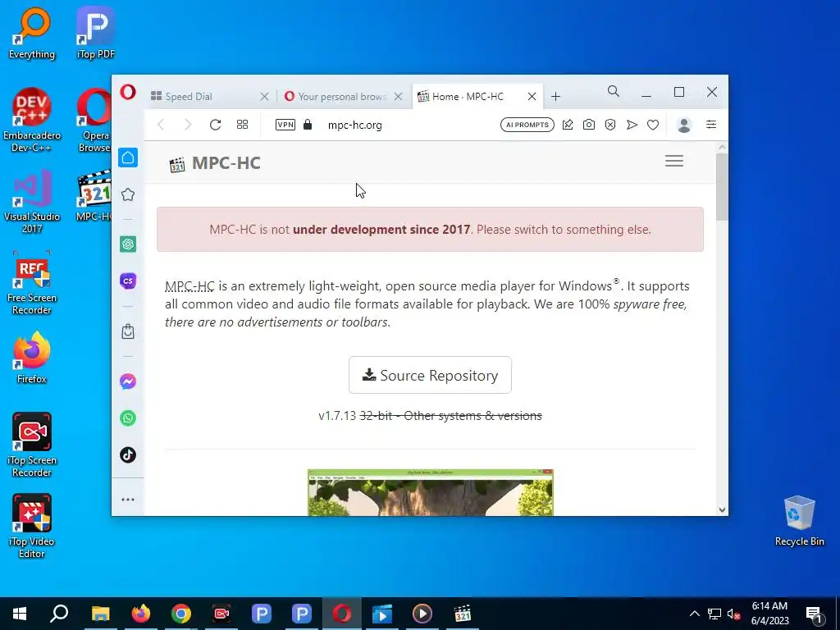Select Free Screen Recorder desktop shortcut
Viewport: 840px width, 630px height.
click(32, 283)
